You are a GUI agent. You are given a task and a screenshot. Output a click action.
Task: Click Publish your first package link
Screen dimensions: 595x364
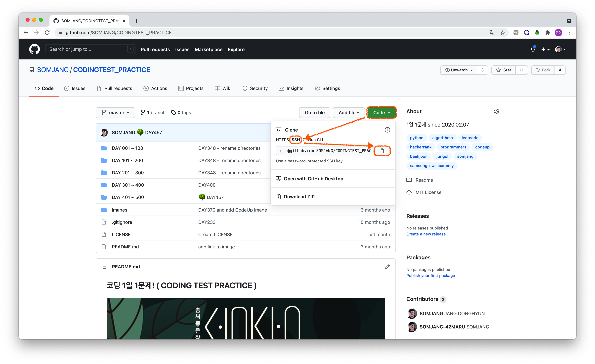(430, 276)
